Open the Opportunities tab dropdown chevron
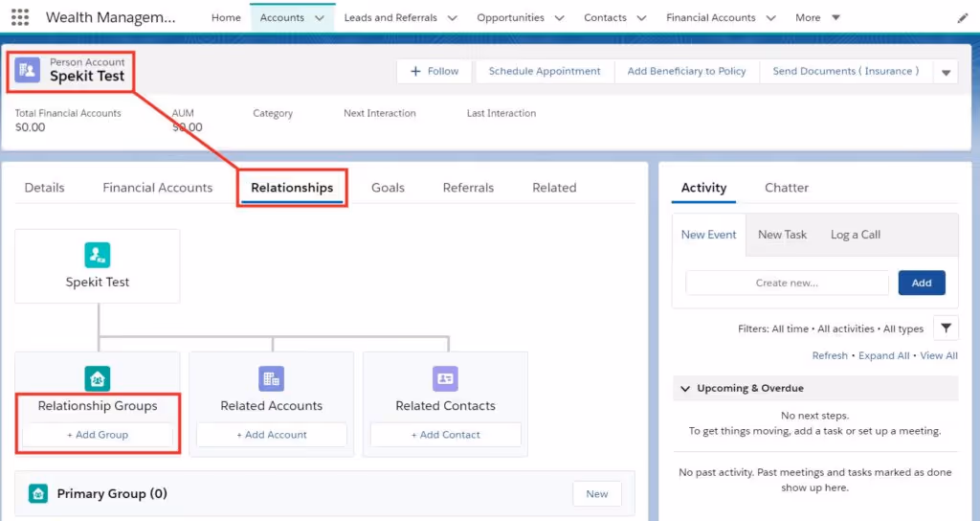The height and width of the screenshot is (521, 980). tap(559, 18)
